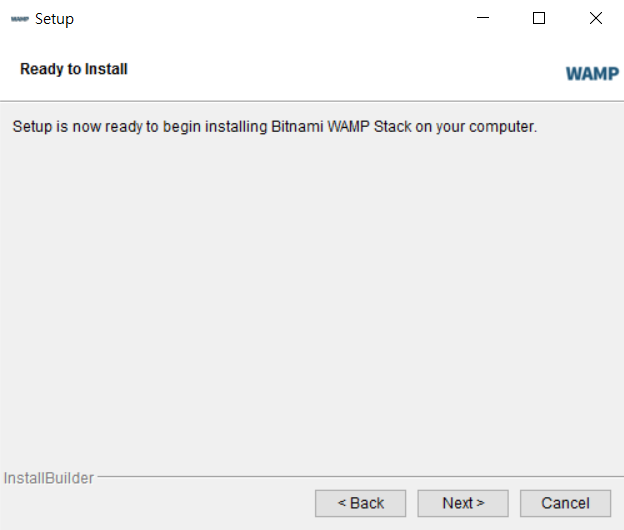Go back using the < Back button
This screenshot has width=624, height=530.
(361, 503)
